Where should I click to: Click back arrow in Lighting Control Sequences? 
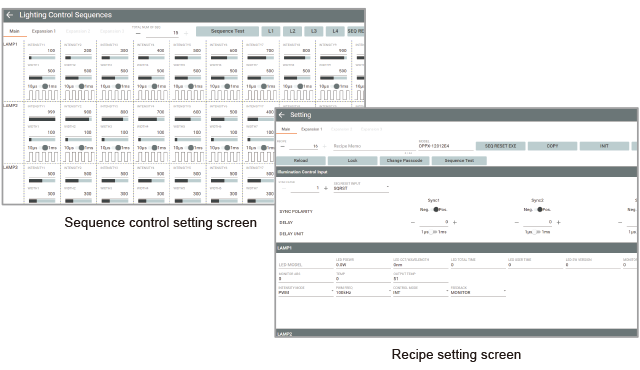click(10, 15)
